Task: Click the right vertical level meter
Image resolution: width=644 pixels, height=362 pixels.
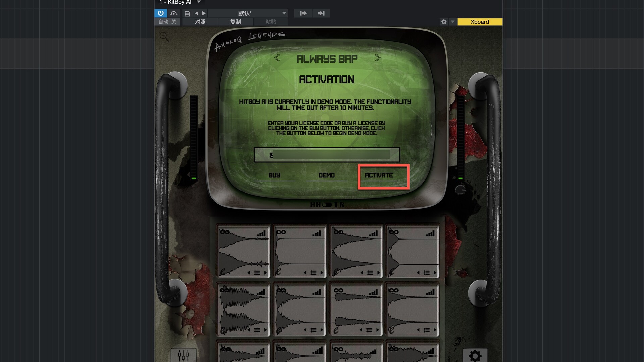Action: tap(461, 138)
